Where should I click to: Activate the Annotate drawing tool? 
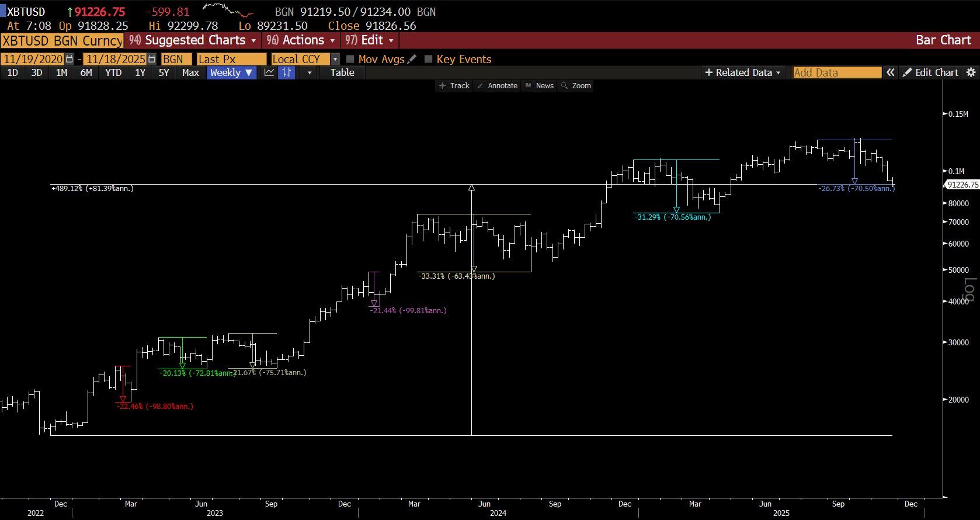pos(497,85)
